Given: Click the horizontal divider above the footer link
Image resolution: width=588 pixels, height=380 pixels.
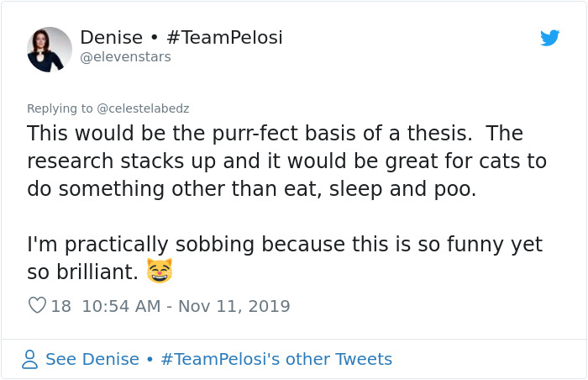Looking at the screenshot, I should (x=294, y=339).
